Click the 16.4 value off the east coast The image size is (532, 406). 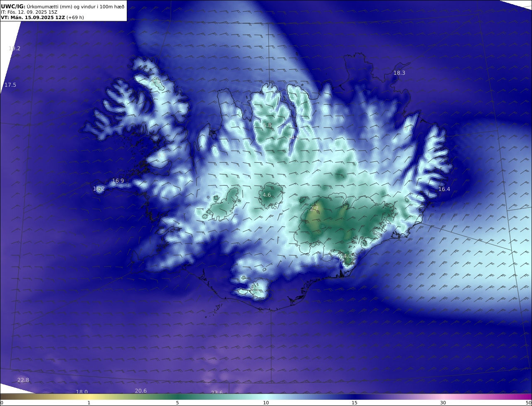coord(444,189)
